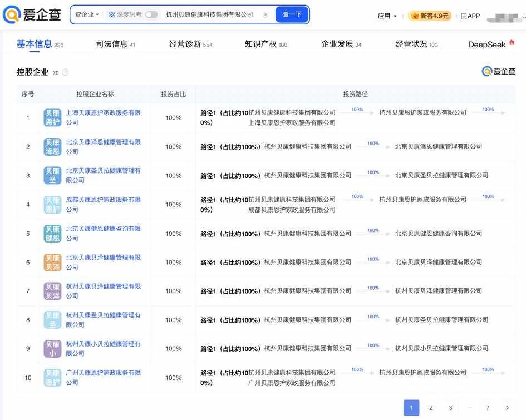Go to next page with the arrow

point(507,408)
